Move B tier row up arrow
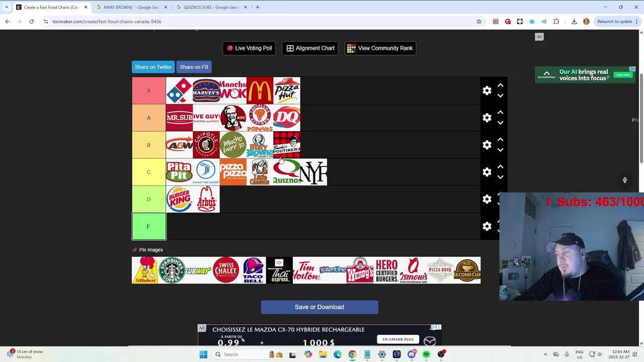Image resolution: width=644 pixels, height=362 pixels. point(500,140)
